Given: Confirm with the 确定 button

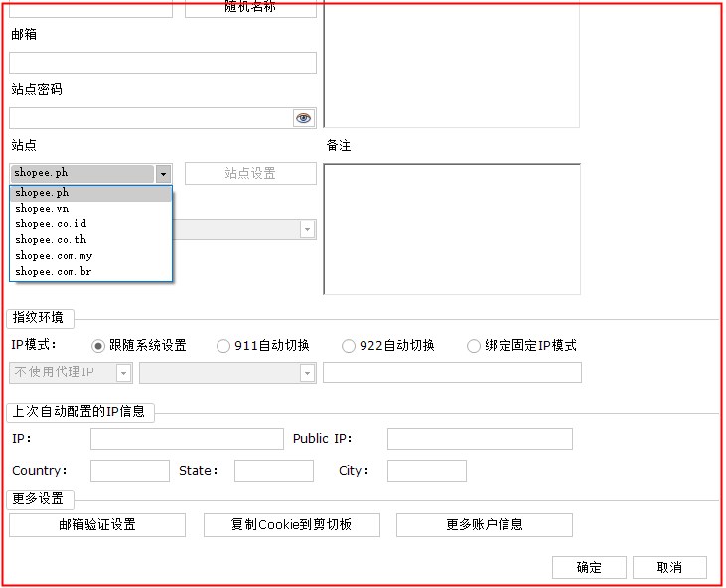Looking at the screenshot, I should tap(589, 567).
